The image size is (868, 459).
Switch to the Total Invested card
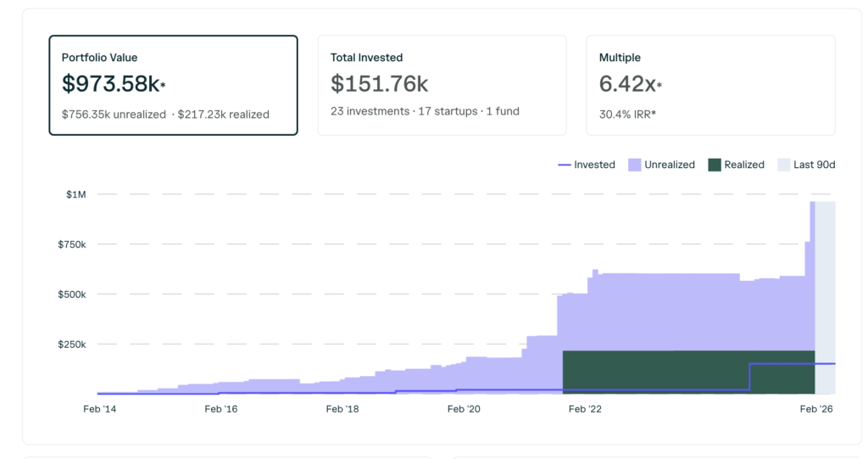tap(442, 85)
